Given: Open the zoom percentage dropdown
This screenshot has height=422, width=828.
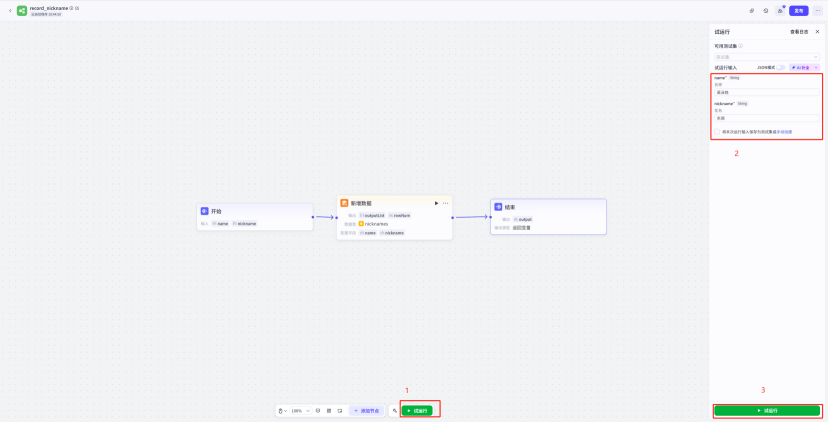Looking at the screenshot, I should (301, 410).
